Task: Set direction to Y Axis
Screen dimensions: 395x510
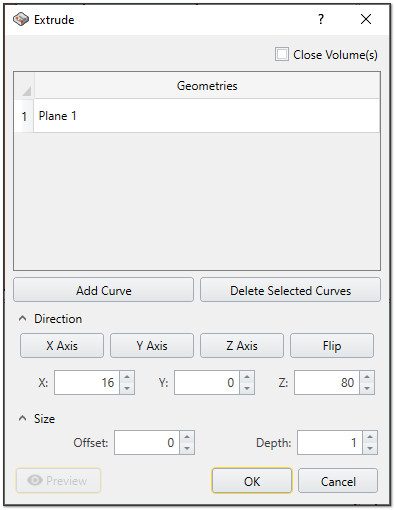Action: [x=152, y=346]
